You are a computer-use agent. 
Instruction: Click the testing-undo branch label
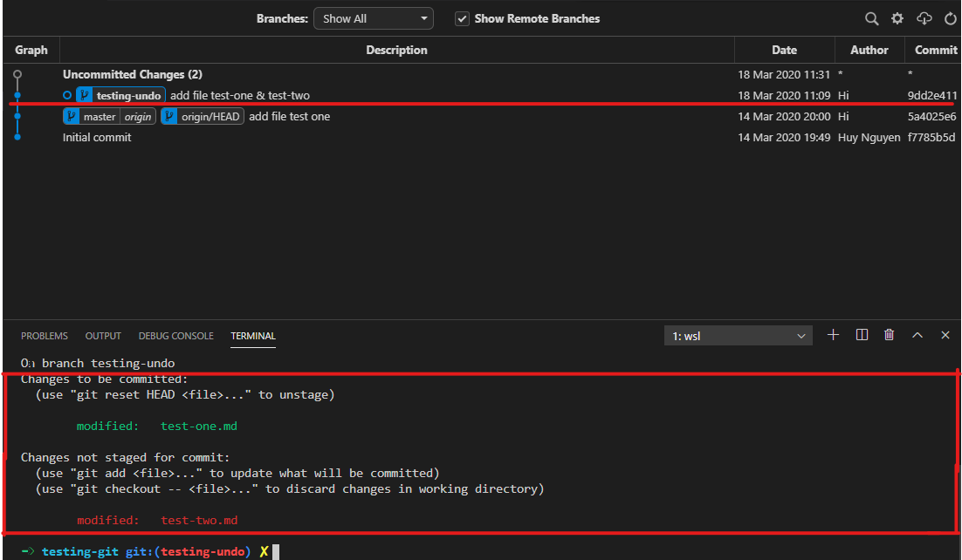coord(127,96)
